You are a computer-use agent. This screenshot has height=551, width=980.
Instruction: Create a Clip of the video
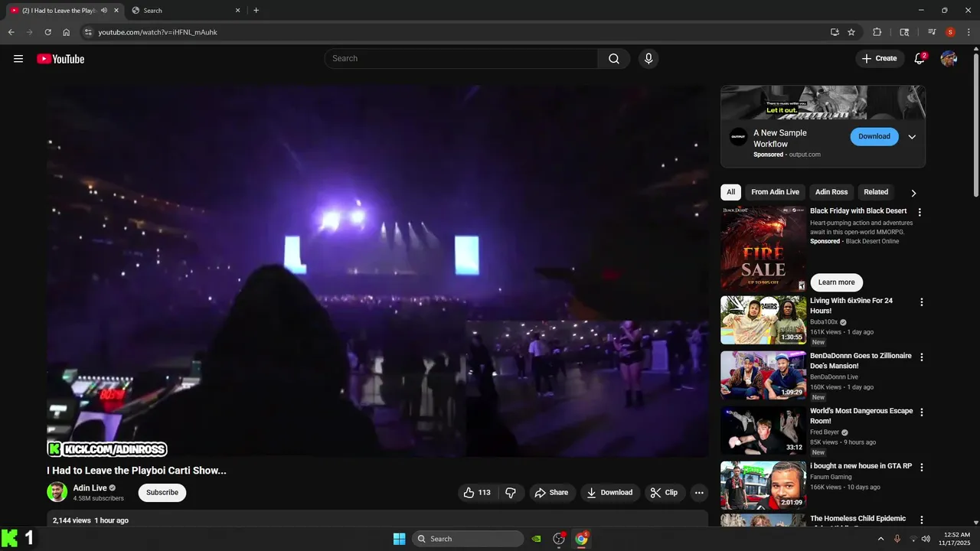coord(665,493)
